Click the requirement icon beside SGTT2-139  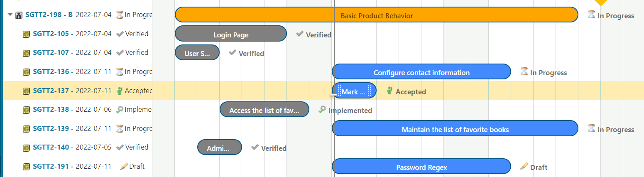pos(26,129)
